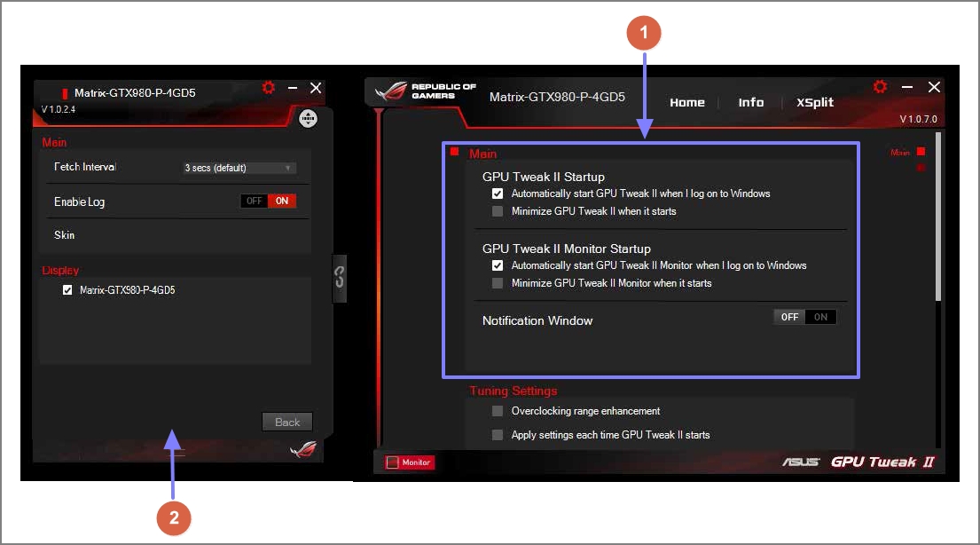
Task: Toggle auto-start GPU Tweak II on Windows logon
Action: point(498,194)
